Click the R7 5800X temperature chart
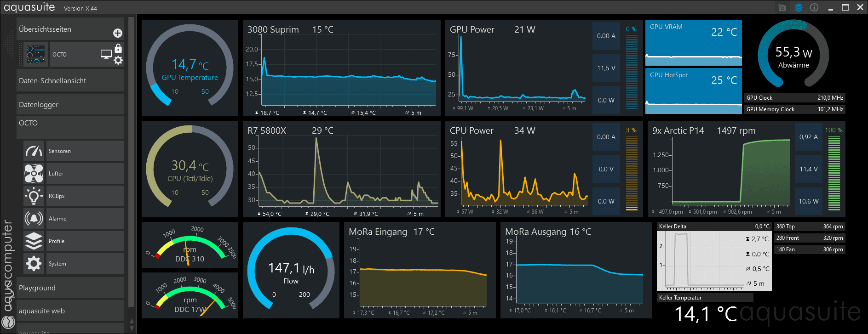Viewport: 868px width, 334px height. [x=342, y=169]
